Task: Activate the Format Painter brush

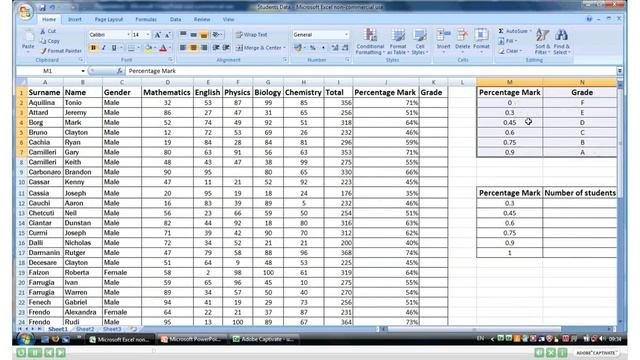Action: (61, 51)
